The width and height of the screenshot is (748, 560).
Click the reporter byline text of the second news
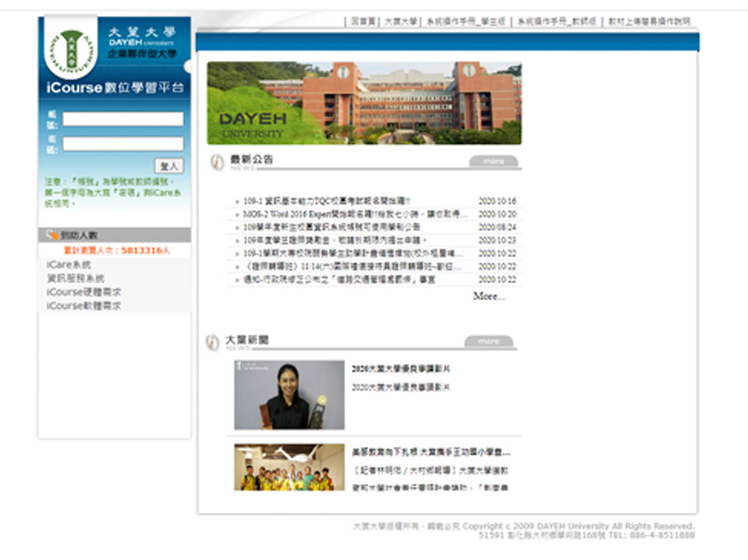430,471
